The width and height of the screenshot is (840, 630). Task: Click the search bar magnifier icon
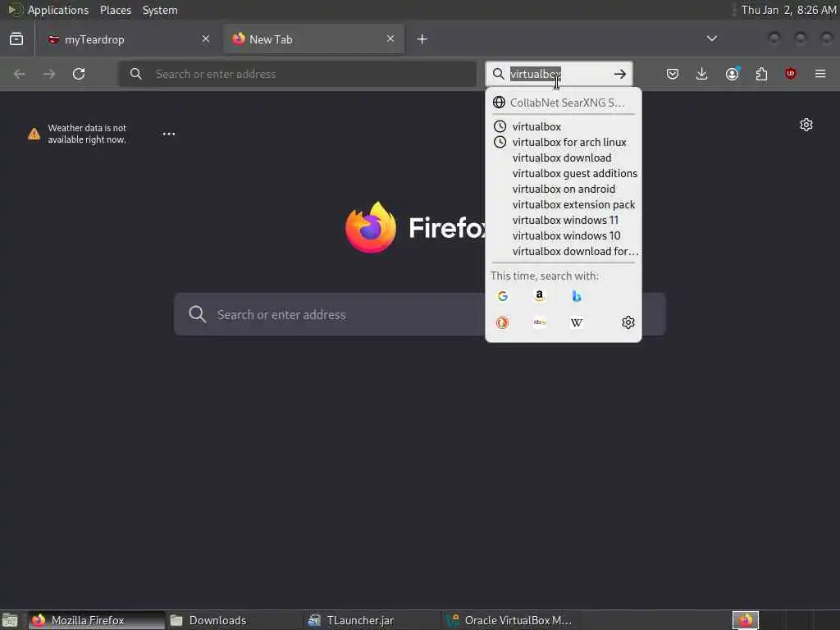point(498,74)
